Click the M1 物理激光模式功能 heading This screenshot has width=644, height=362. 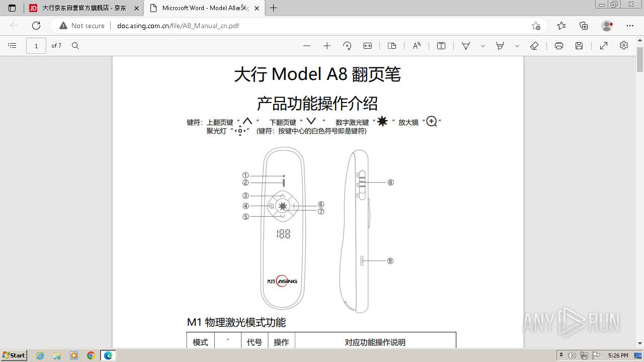click(x=236, y=322)
